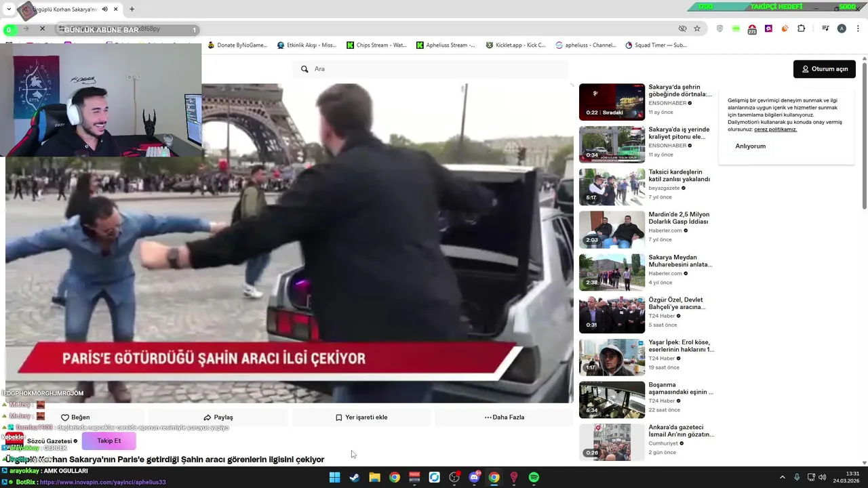868x488 pixels.
Task: Bookmark this page with the star
Action: click(697, 28)
